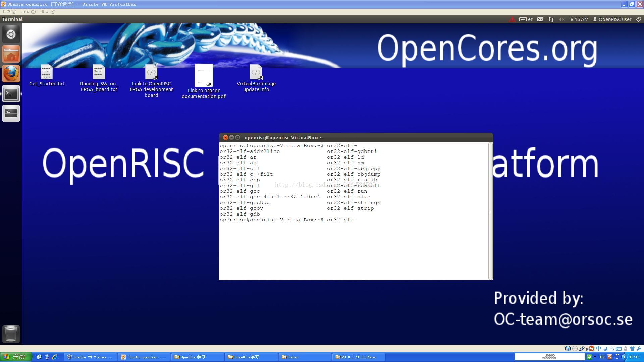Click the VirtualBox optical disc status icon
This screenshot has width=644, height=362.
[x=575, y=349]
